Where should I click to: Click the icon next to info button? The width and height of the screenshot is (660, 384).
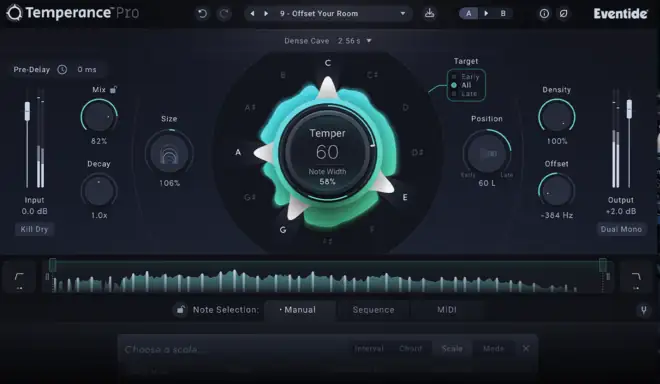[x=563, y=14]
